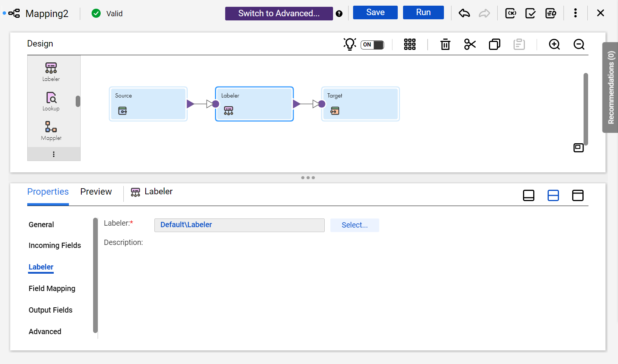618x364 pixels.
Task: Switch to the Preview tab
Action: [x=96, y=192]
